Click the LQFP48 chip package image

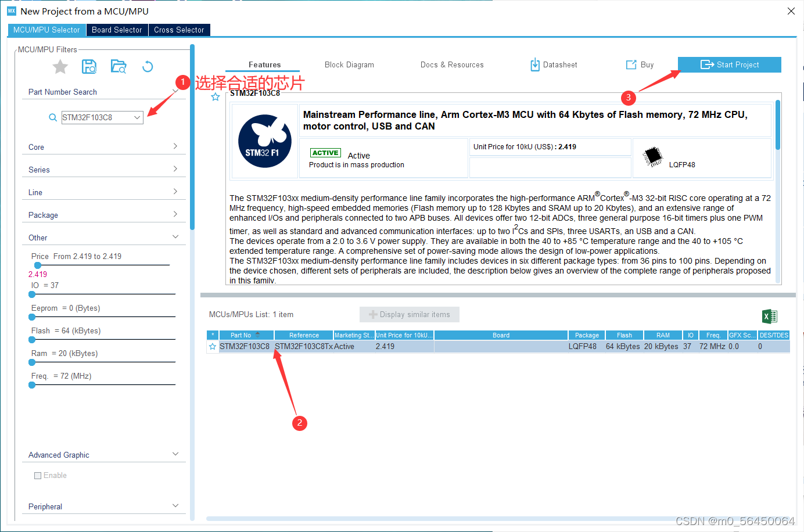pyautogui.click(x=654, y=156)
